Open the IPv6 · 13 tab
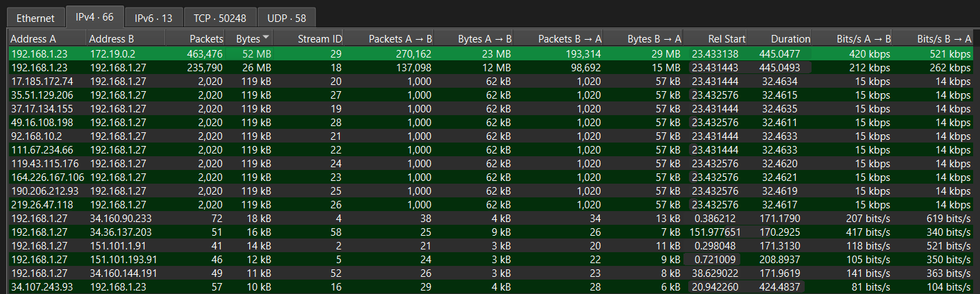 click(153, 18)
